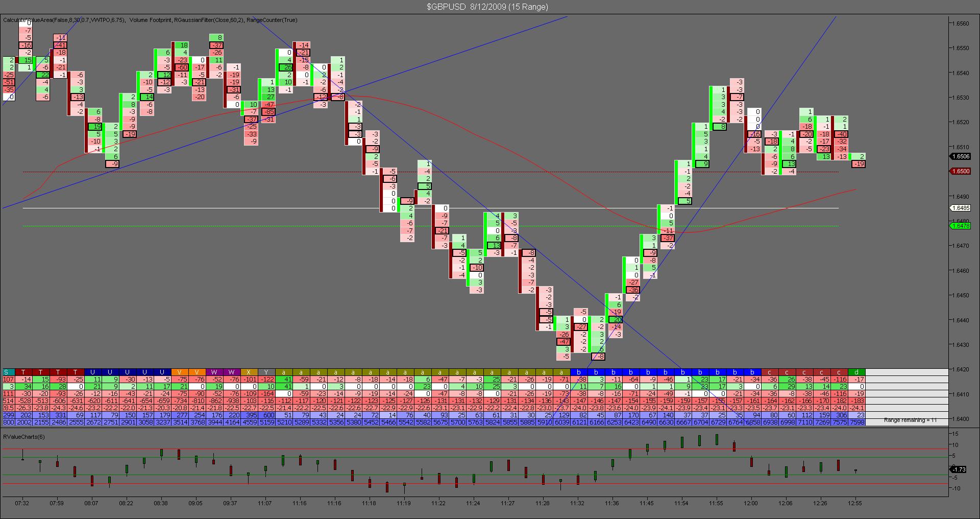Click the 1.6506 current price marker
The image size is (980, 519).
pyautogui.click(x=960, y=156)
